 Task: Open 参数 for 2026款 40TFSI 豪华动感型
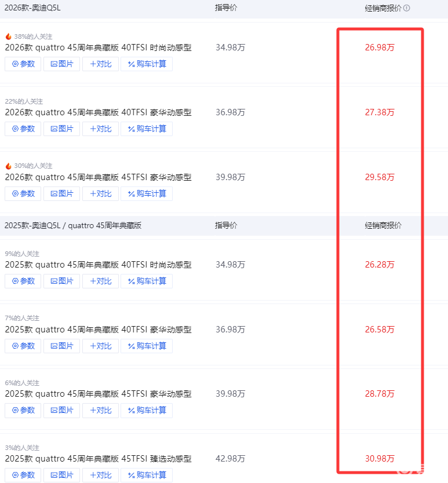point(23,129)
